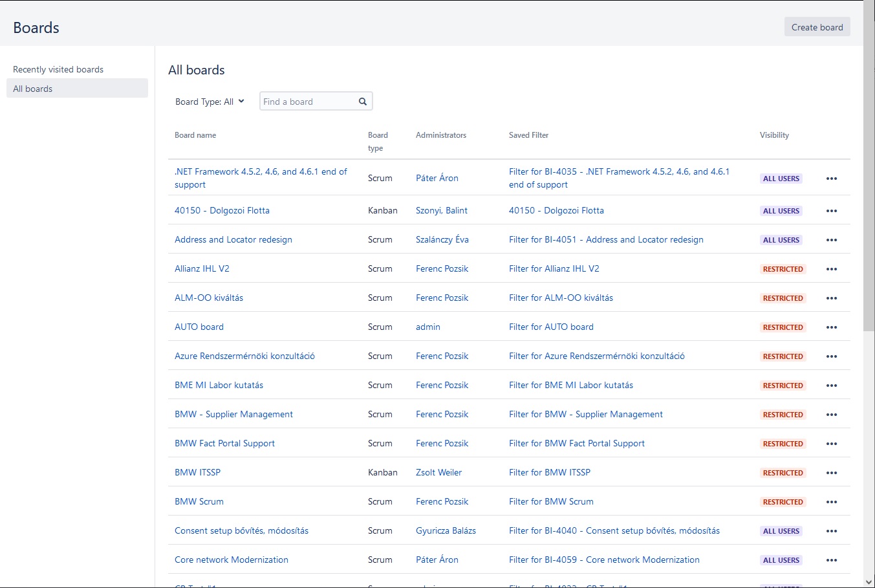This screenshot has width=875, height=588.
Task: Open Filter for BMW Scrum saved filter
Action: (x=550, y=501)
